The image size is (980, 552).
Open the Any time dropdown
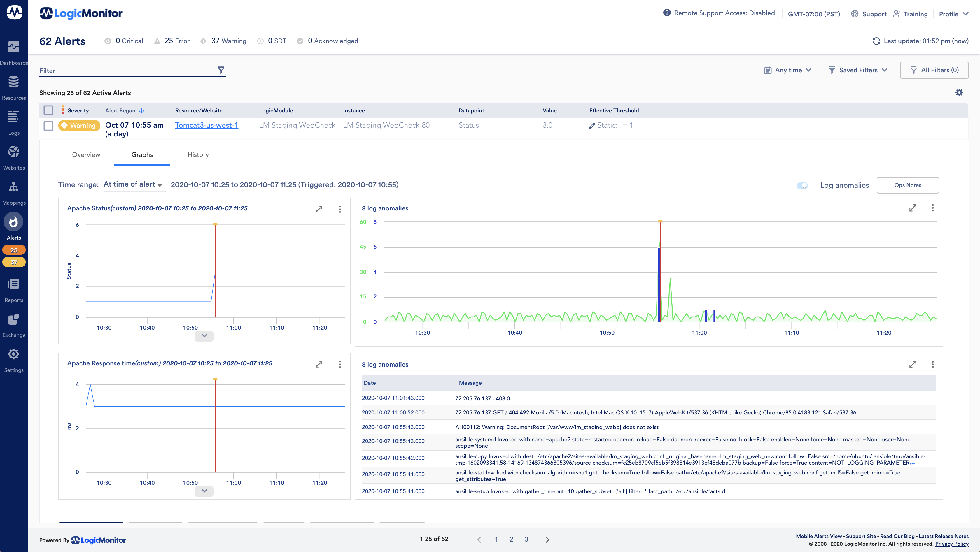[x=788, y=70]
